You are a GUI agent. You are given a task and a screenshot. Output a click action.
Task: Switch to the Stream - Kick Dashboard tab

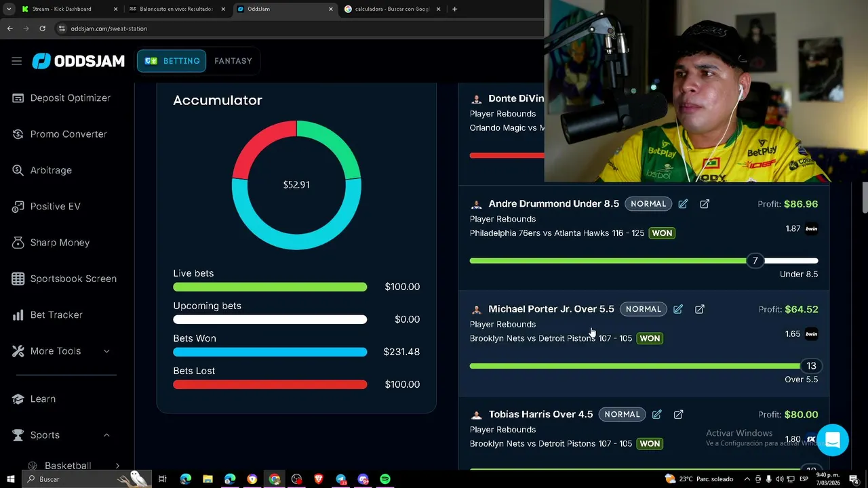(69, 9)
